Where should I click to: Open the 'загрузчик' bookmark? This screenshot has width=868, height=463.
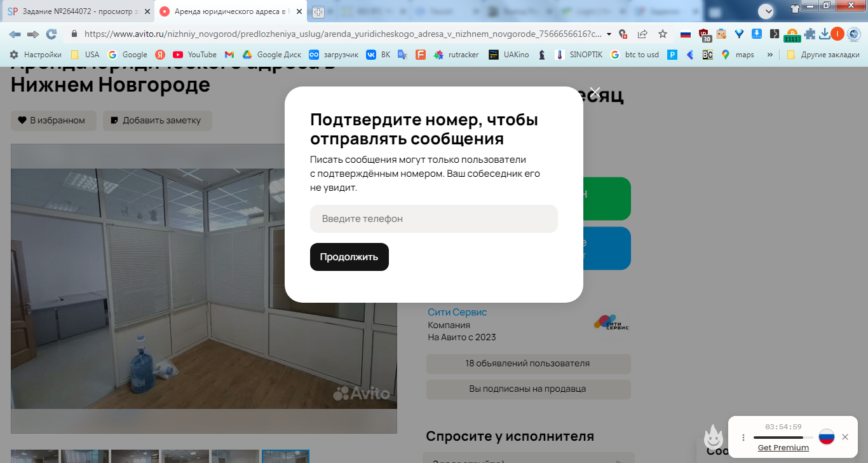334,55
